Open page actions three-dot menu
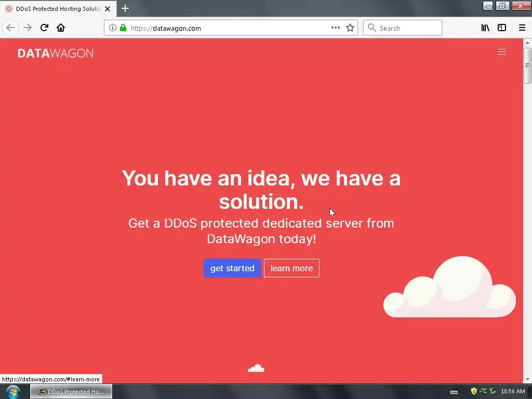Screen dimensions: 532x399 click(335, 28)
